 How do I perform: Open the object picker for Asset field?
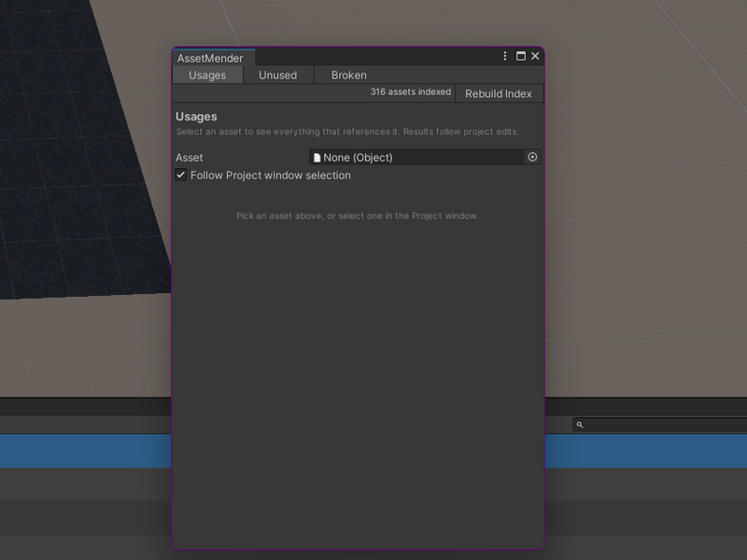(x=532, y=157)
